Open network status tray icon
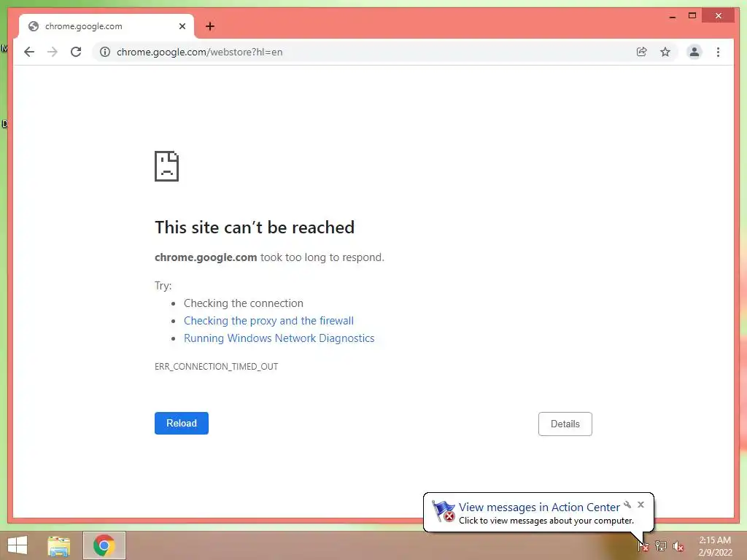Screen dimensions: 747x560 (661, 546)
